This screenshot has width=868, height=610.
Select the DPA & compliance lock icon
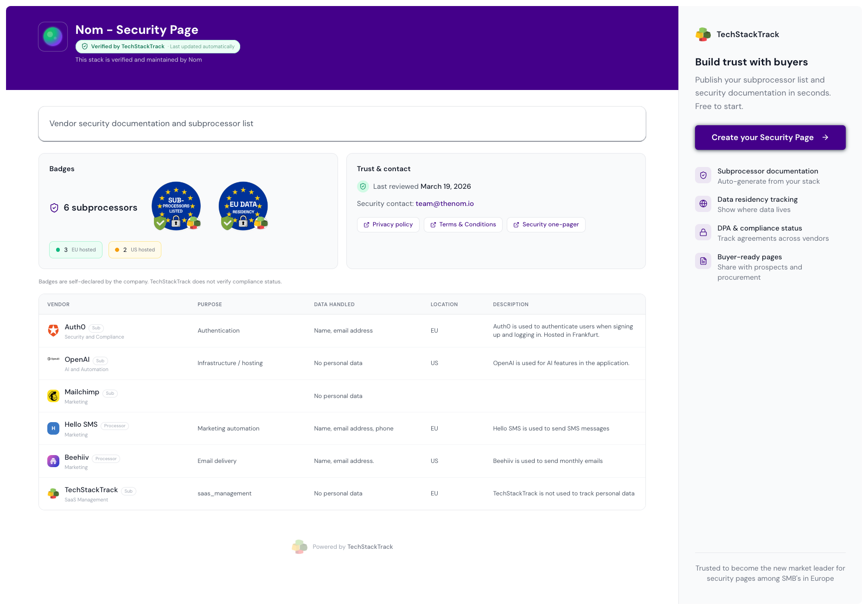[x=703, y=232]
